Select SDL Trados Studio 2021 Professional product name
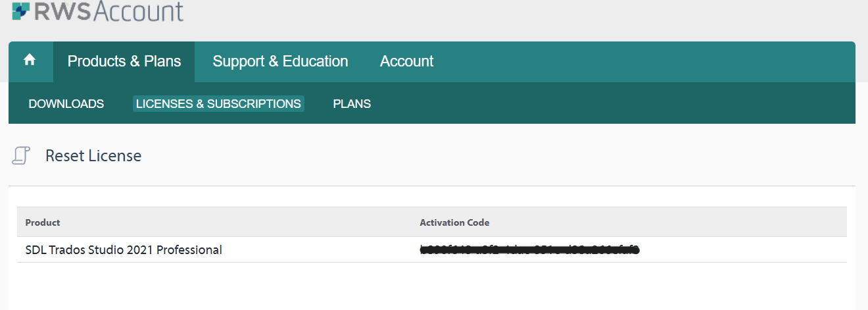Image resolution: width=868 pixels, height=310 pixels. pos(124,250)
